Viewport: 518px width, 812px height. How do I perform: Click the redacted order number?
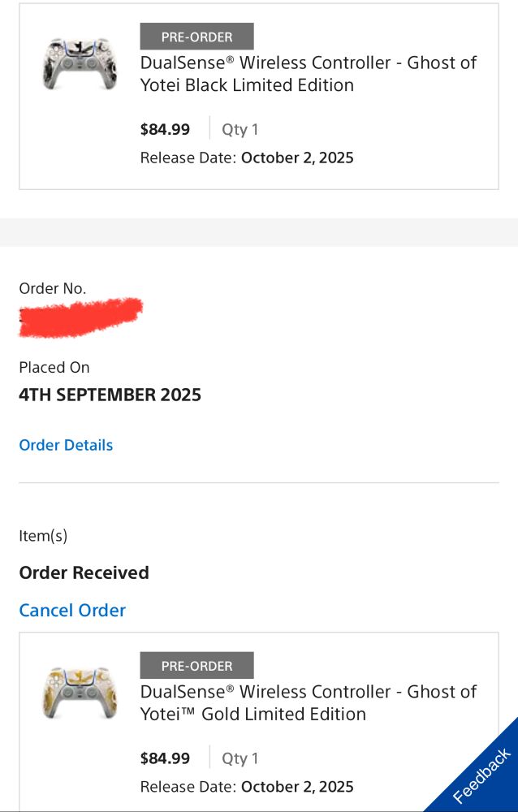tap(81, 317)
